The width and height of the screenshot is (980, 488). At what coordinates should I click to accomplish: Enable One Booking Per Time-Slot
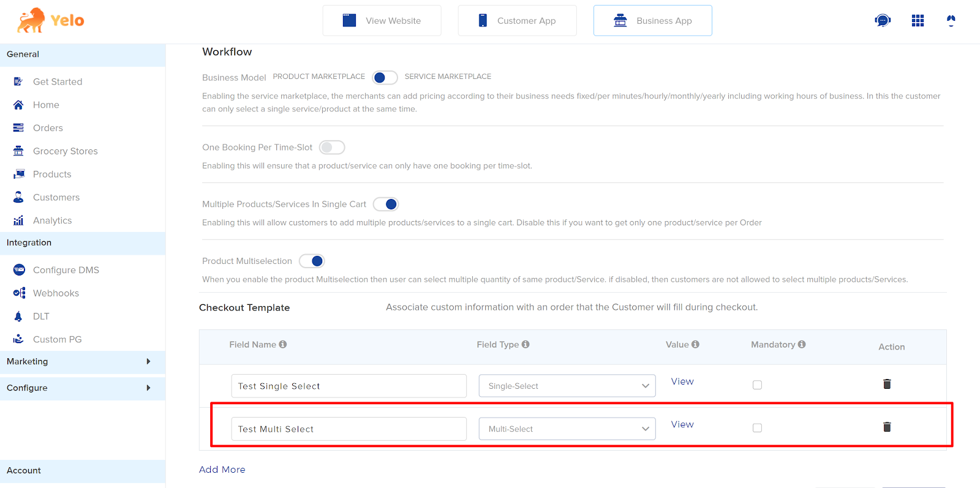[x=332, y=148]
